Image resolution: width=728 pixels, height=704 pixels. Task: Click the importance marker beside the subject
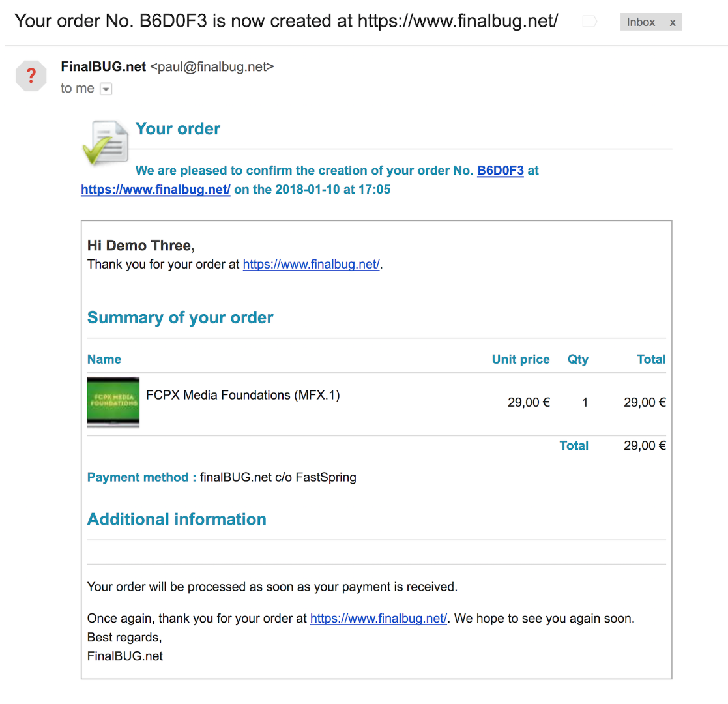tap(589, 22)
